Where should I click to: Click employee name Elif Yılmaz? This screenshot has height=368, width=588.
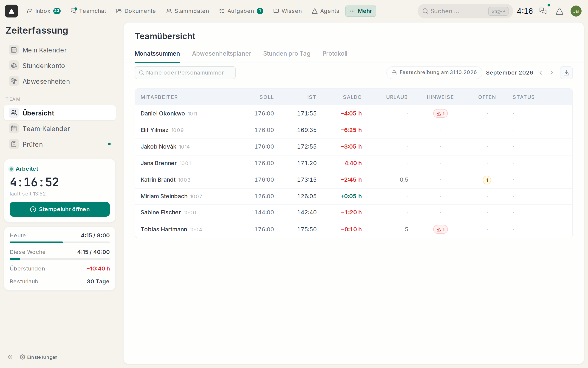tap(154, 130)
